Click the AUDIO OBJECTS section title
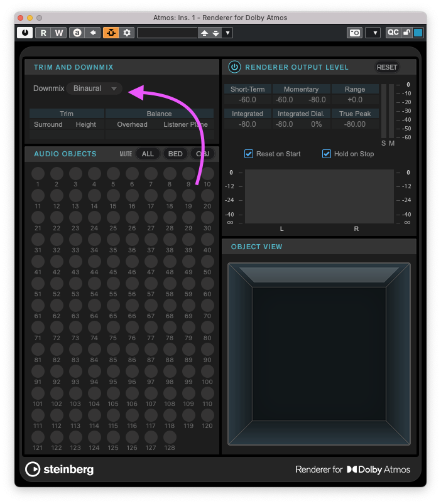The image size is (441, 504). point(65,154)
